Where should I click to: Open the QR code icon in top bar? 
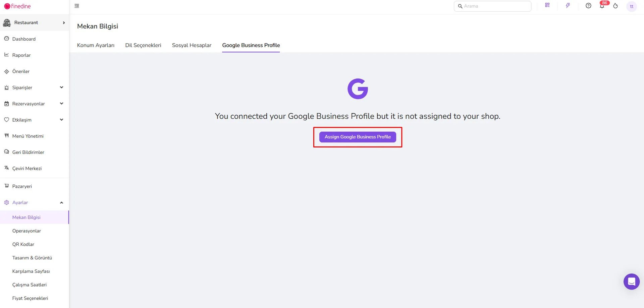547,5
